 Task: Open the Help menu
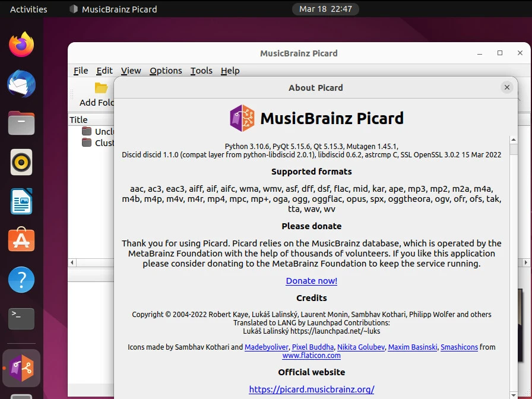point(230,71)
